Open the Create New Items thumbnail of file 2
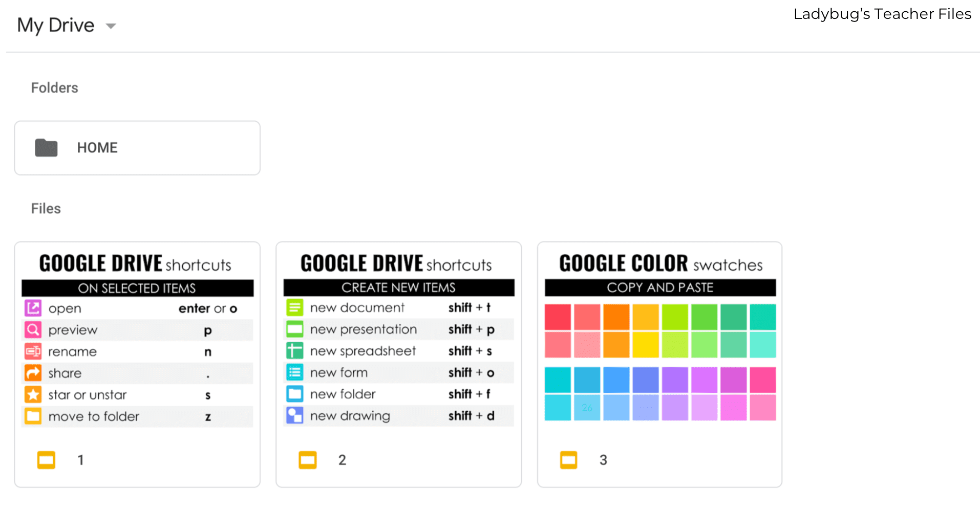This screenshot has width=980, height=510. (x=399, y=340)
